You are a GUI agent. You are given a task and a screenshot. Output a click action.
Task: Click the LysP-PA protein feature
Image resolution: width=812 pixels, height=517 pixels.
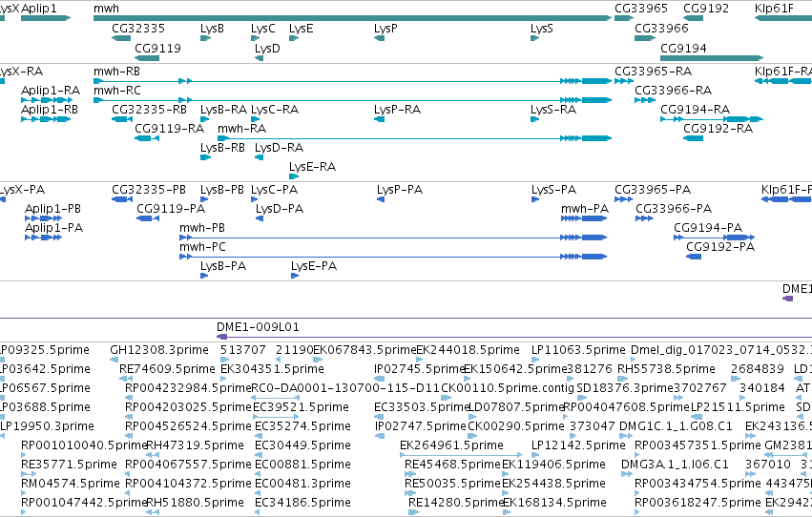381,199
